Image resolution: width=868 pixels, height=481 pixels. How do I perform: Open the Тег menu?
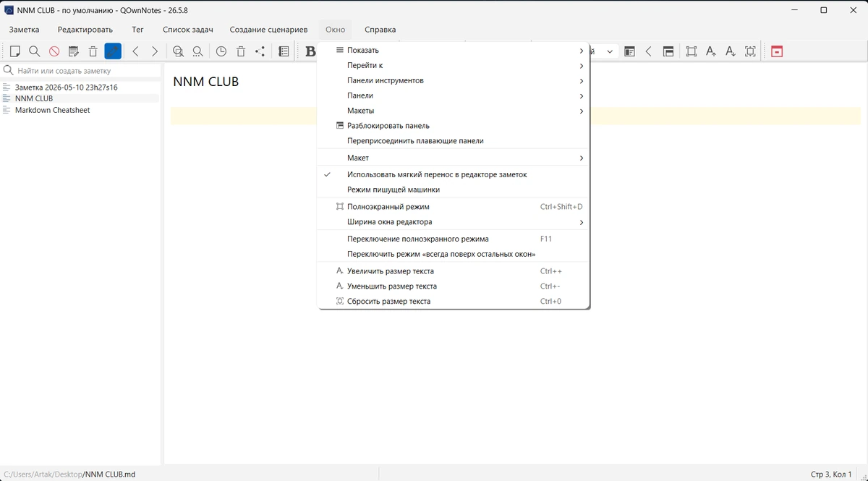(137, 30)
